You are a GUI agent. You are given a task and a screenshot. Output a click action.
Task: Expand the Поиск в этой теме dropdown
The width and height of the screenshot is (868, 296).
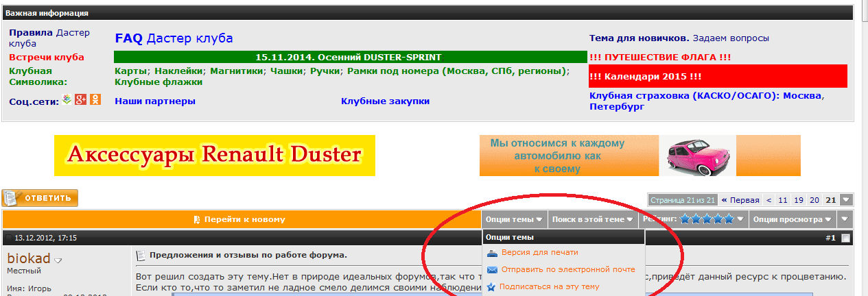click(x=592, y=219)
